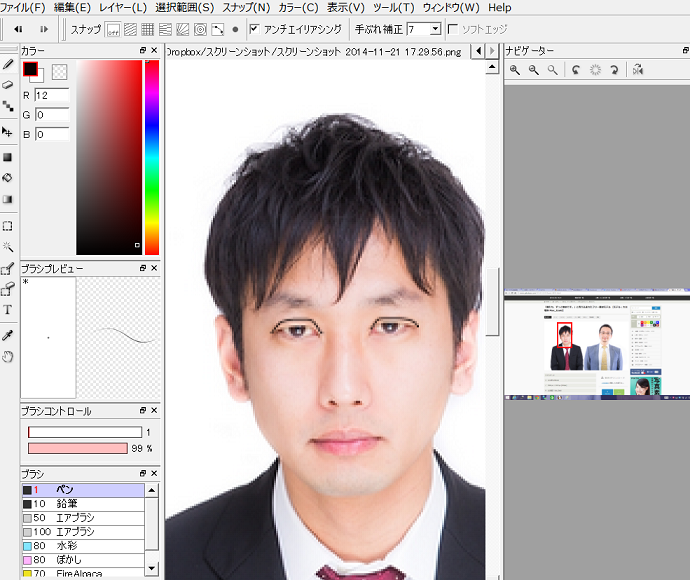The image size is (690, 580).
Task: Click the R value input field
Action: [52, 95]
